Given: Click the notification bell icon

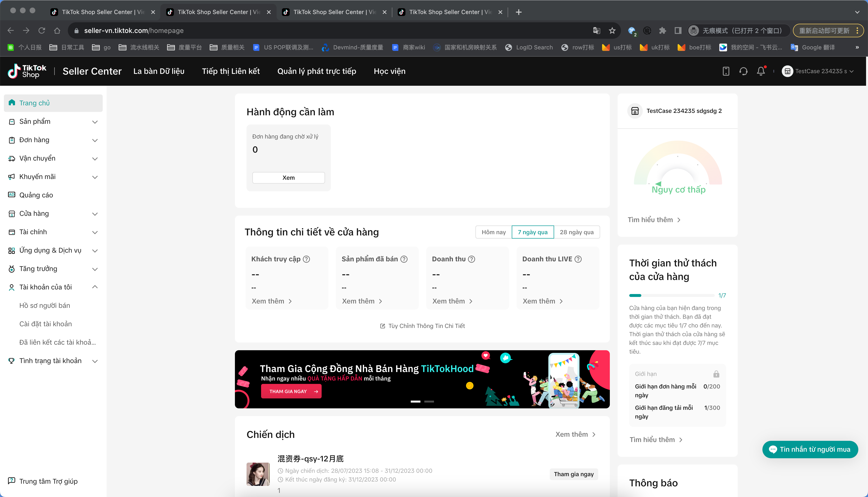Looking at the screenshot, I should click(760, 71).
